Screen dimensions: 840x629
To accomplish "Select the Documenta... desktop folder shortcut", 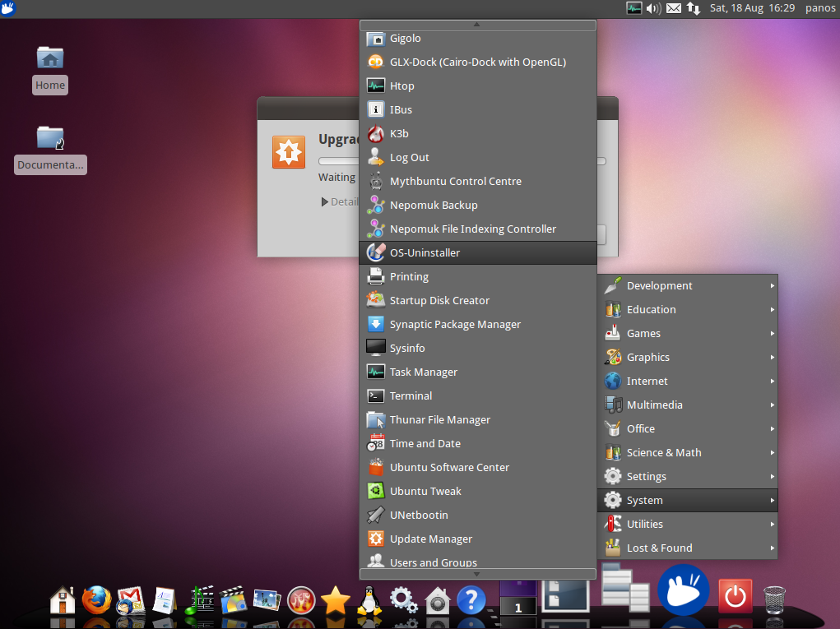I will click(50, 150).
